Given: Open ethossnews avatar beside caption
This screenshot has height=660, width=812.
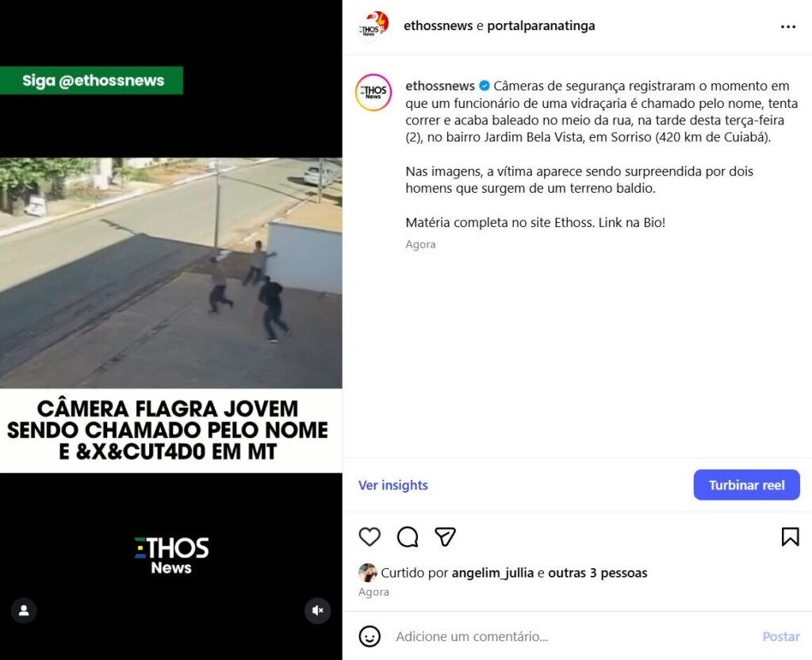Looking at the screenshot, I should pos(373,92).
